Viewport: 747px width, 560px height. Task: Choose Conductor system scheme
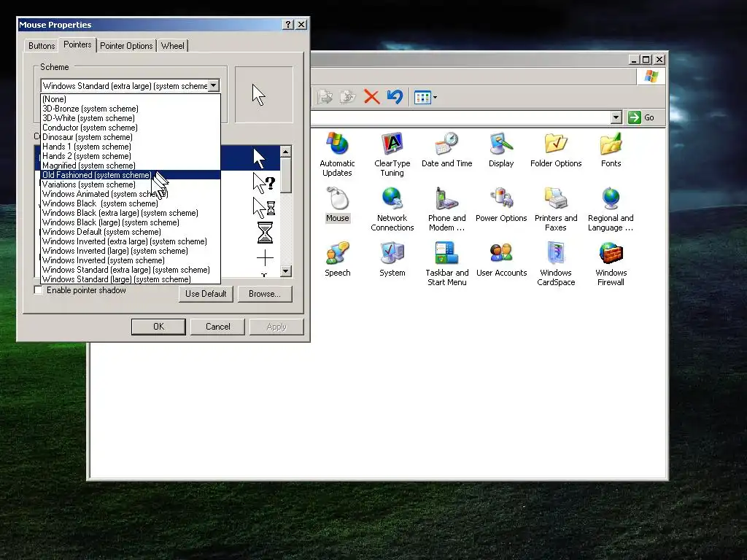[130, 128]
